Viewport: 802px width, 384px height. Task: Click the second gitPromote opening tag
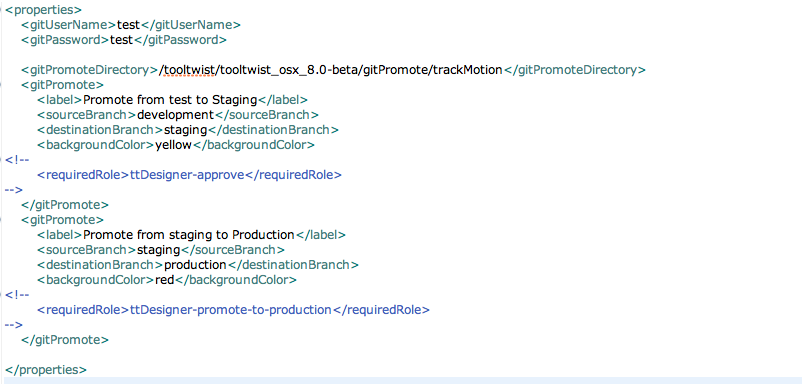point(62,220)
